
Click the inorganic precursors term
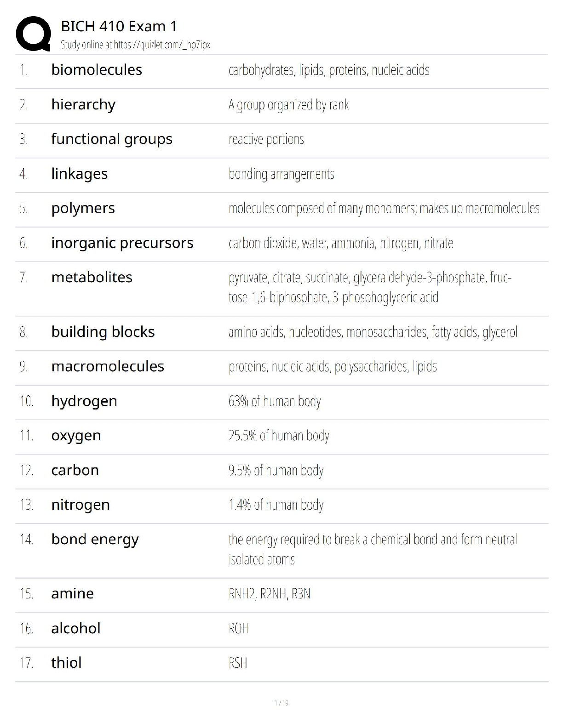[x=122, y=243]
